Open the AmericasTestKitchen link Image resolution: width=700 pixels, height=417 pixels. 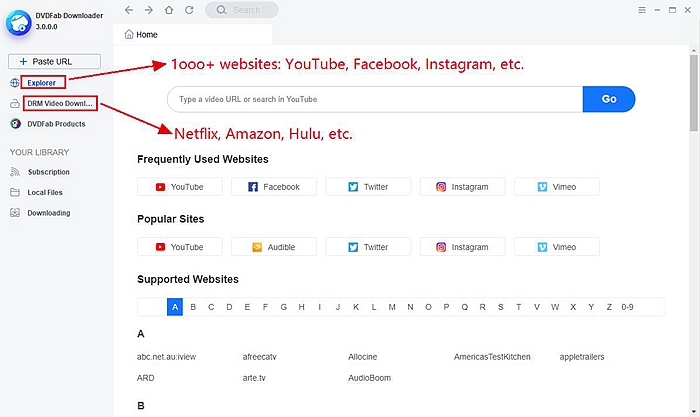coord(492,357)
